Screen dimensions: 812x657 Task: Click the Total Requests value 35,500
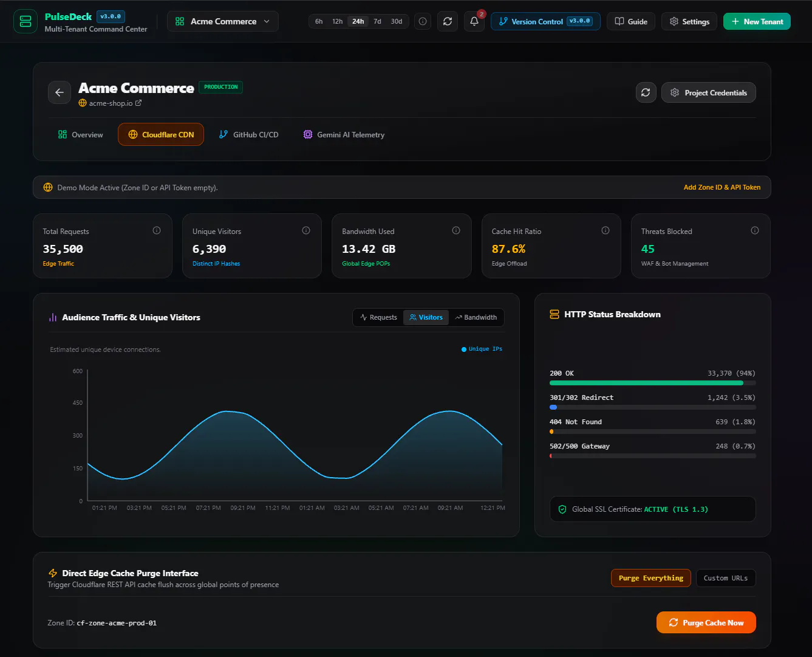click(x=63, y=249)
